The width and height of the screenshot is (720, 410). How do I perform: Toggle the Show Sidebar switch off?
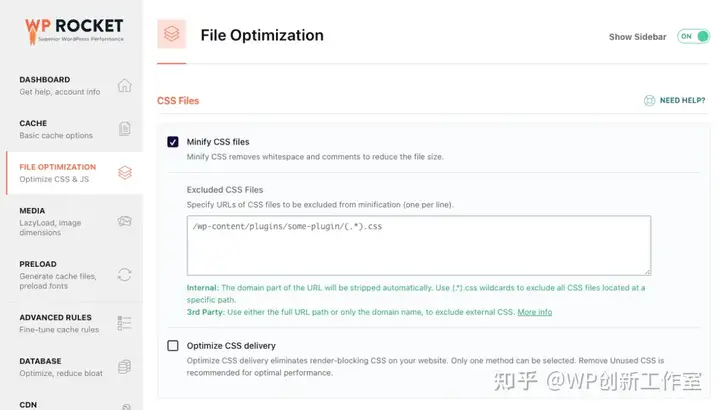tap(693, 36)
